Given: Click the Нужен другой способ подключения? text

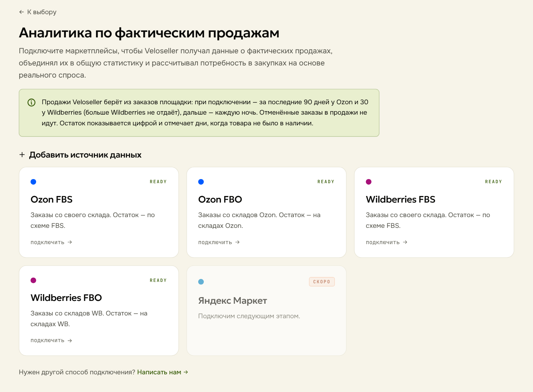Looking at the screenshot, I should click(x=77, y=372).
